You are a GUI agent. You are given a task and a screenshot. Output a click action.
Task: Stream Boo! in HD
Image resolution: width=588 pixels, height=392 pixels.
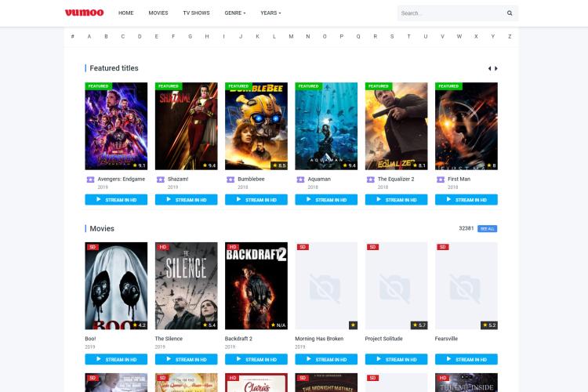[116, 359]
